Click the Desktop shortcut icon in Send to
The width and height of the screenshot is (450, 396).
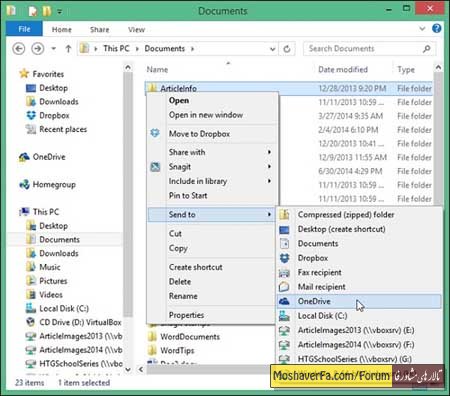pos(284,230)
